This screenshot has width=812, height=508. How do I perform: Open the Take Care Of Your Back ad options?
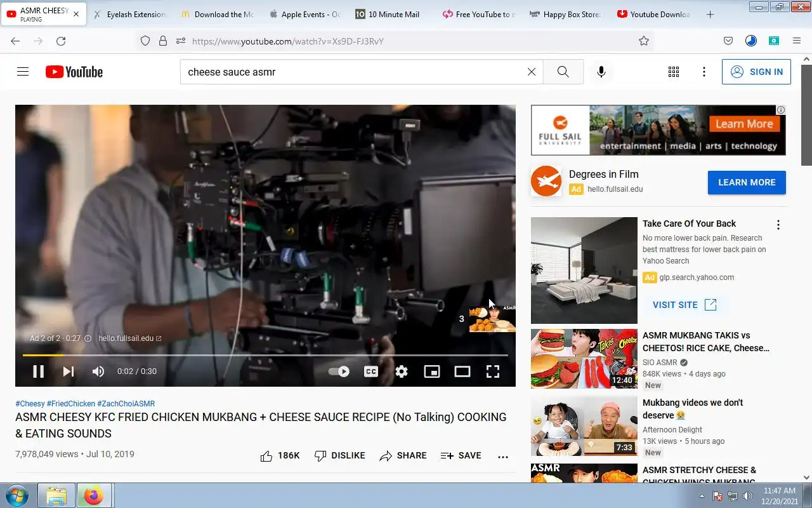(x=778, y=225)
